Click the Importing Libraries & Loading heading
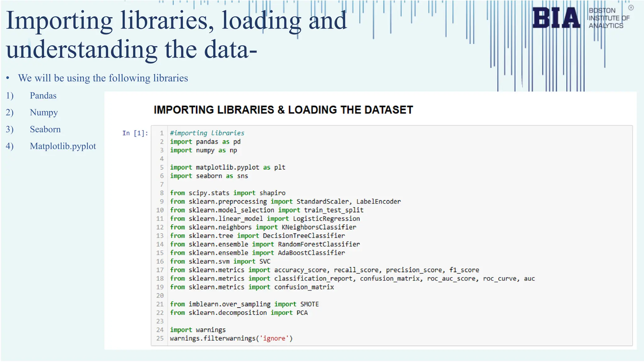The width and height of the screenshot is (644, 362). tap(283, 110)
